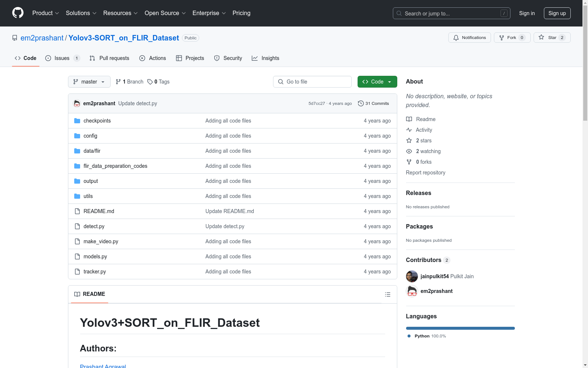This screenshot has height=368, width=588.
Task: Click the flir_data_preparation_codes folder icon
Action: 77,166
